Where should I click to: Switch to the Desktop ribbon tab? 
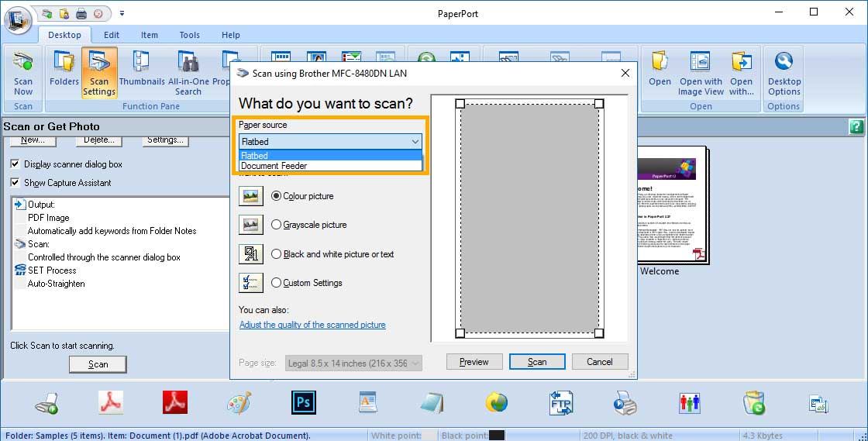(x=64, y=35)
